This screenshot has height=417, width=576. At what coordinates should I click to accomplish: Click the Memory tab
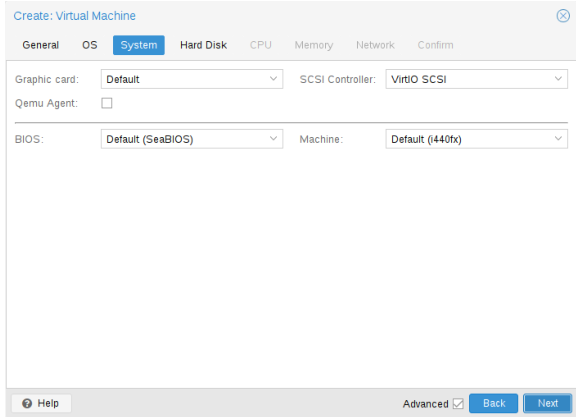coord(314,45)
